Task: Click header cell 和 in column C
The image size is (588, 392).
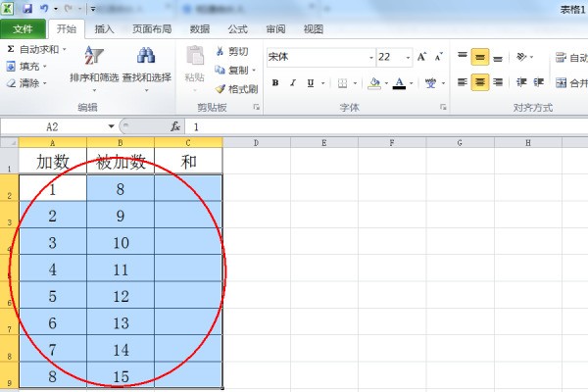Action: pyautogui.click(x=188, y=162)
